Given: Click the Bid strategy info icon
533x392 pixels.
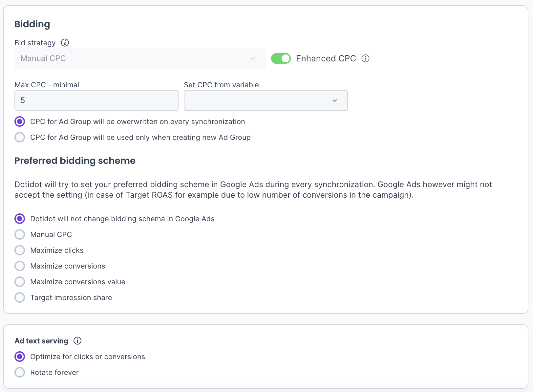Looking at the screenshot, I should coord(65,43).
